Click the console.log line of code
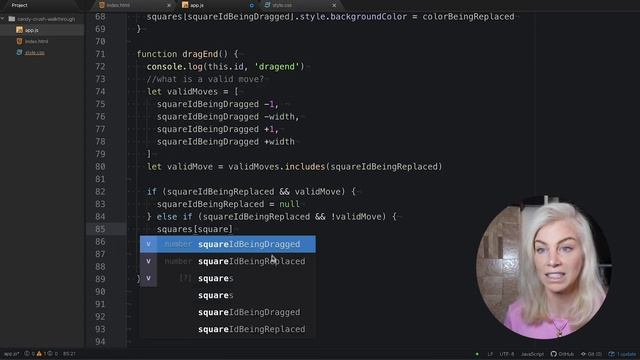The height and width of the screenshot is (360, 640). pyautogui.click(x=225, y=67)
